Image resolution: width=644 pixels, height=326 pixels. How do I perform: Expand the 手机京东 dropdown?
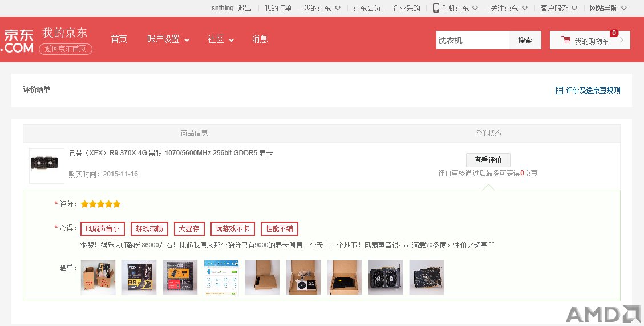click(x=460, y=8)
